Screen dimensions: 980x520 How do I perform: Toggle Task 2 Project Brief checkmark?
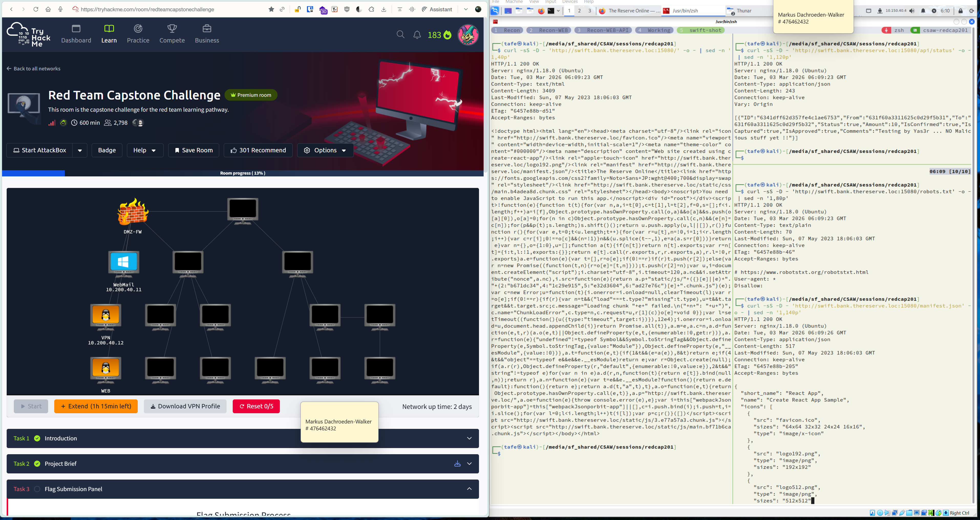point(37,464)
